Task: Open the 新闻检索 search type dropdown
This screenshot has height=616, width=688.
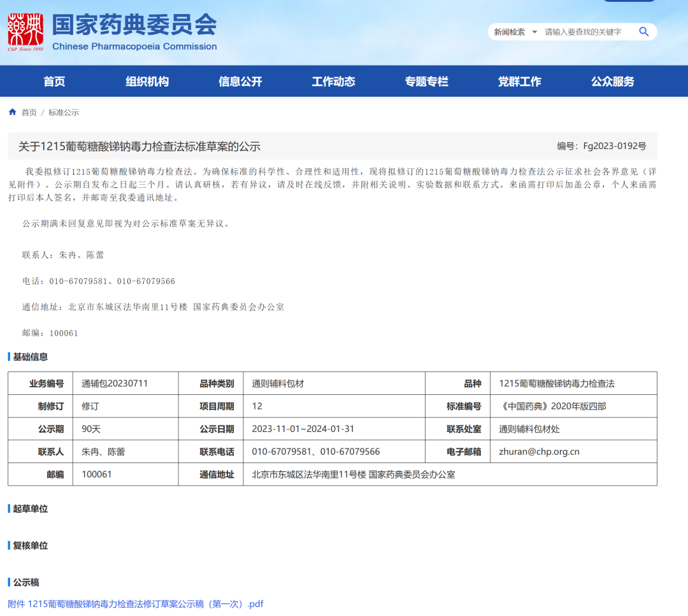Action: (x=515, y=32)
